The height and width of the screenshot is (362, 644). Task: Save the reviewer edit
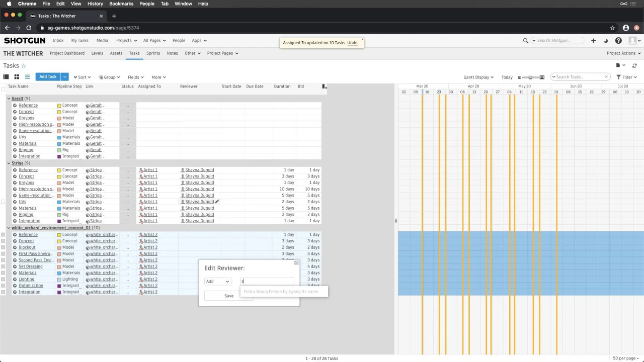pos(229,296)
